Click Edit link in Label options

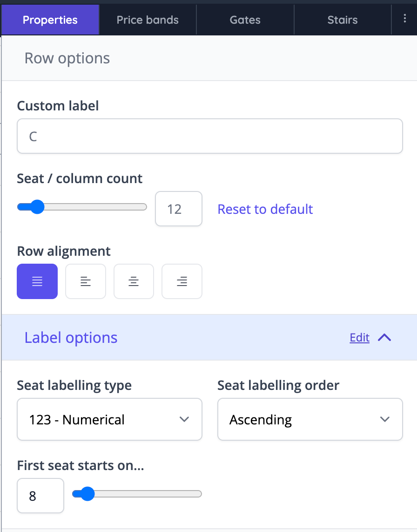click(359, 338)
